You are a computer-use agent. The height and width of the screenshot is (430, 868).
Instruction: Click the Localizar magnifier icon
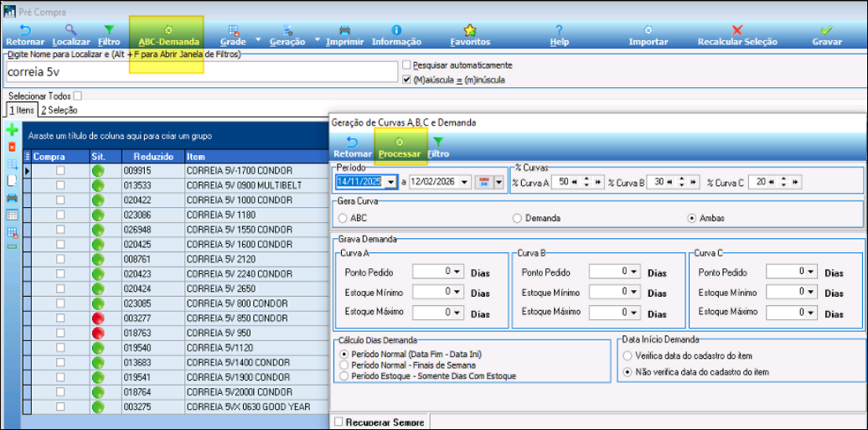pyautogui.click(x=70, y=30)
